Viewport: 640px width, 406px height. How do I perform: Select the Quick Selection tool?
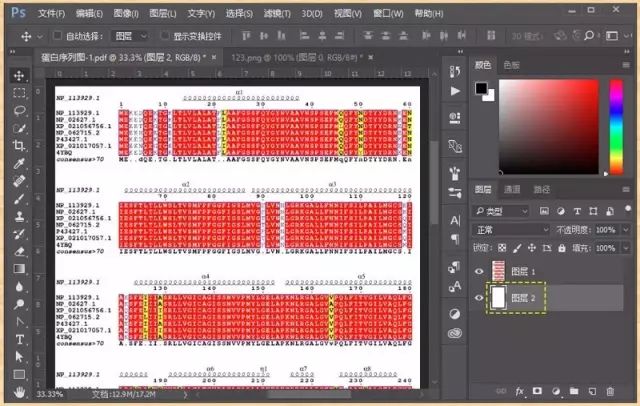pyautogui.click(x=19, y=128)
